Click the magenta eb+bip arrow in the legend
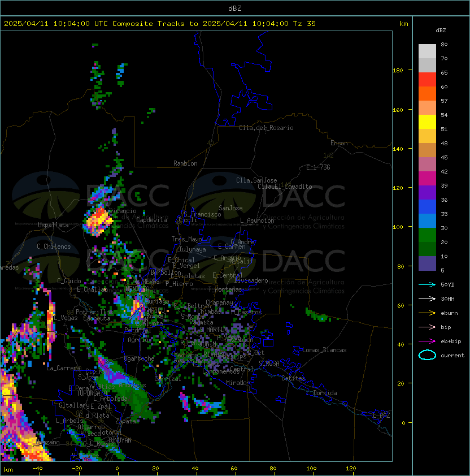Viewport: 470px width, 476px height. (427, 341)
